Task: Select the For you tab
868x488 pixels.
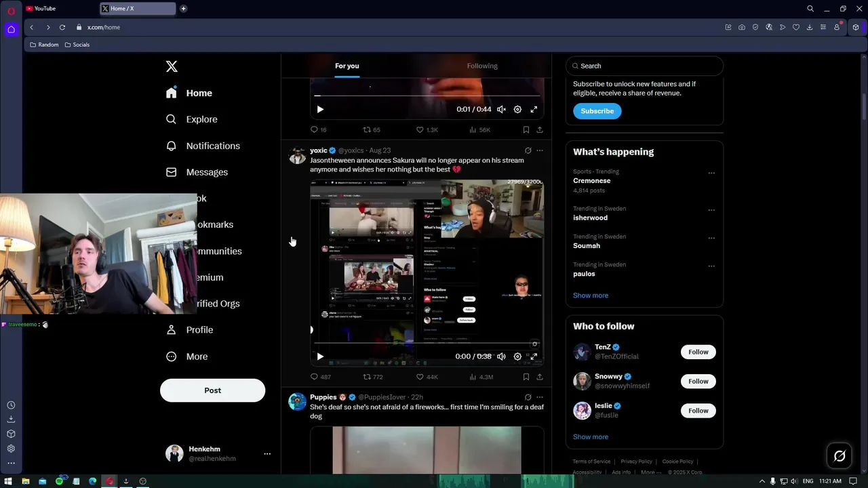Action: [347, 66]
